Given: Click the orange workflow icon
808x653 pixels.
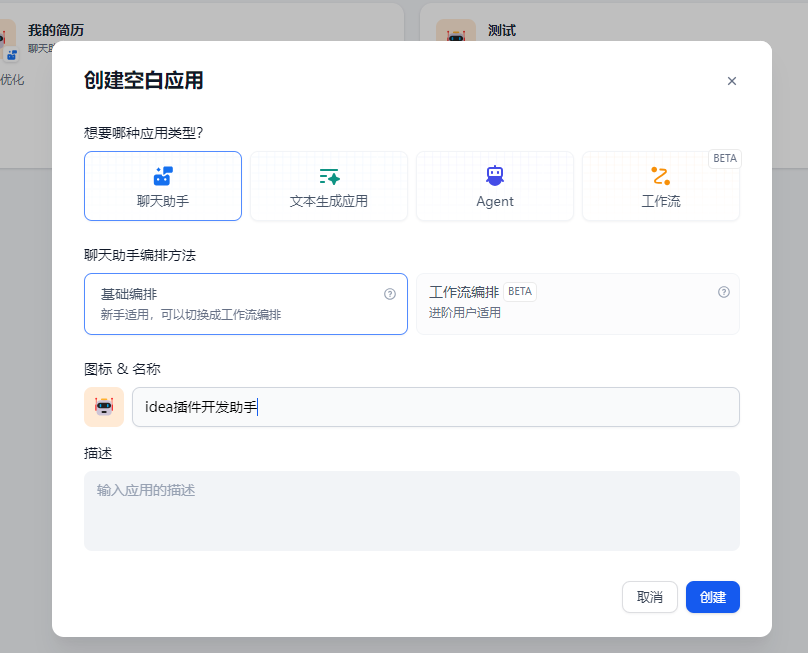Looking at the screenshot, I should pyautogui.click(x=661, y=176).
